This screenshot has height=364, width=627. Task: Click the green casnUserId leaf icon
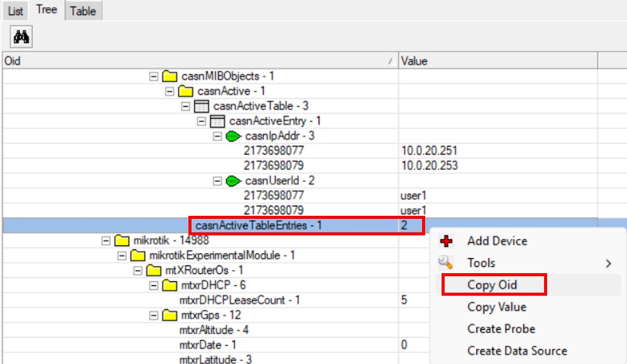(x=233, y=181)
